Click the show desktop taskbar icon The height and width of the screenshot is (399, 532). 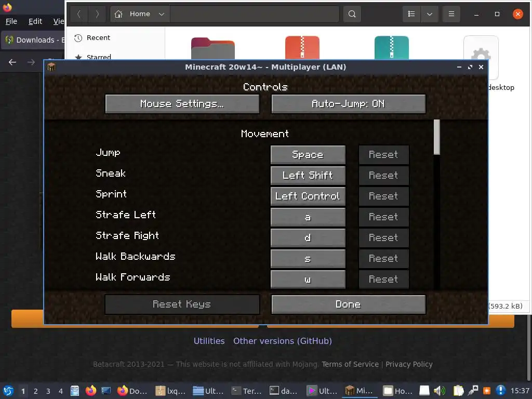106,391
